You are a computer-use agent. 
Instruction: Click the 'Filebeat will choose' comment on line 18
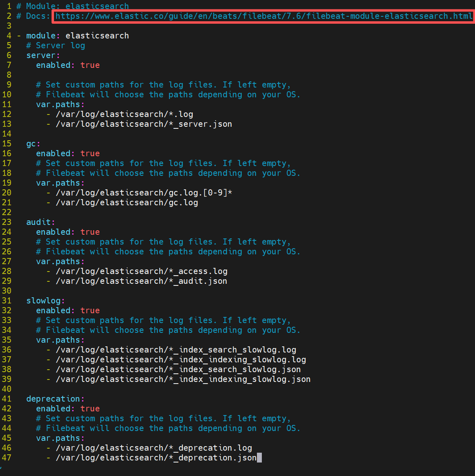[x=168, y=173]
